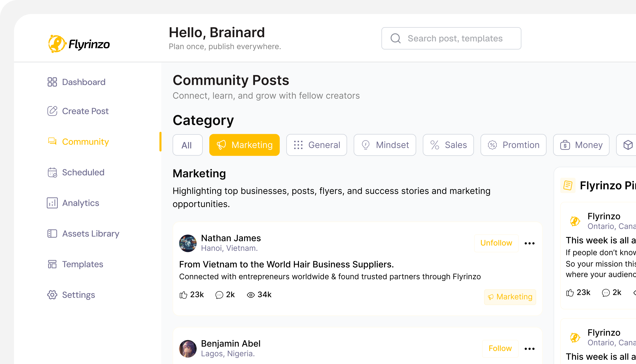The image size is (636, 364).
Task: Open the Settings page link
Action: click(71, 295)
